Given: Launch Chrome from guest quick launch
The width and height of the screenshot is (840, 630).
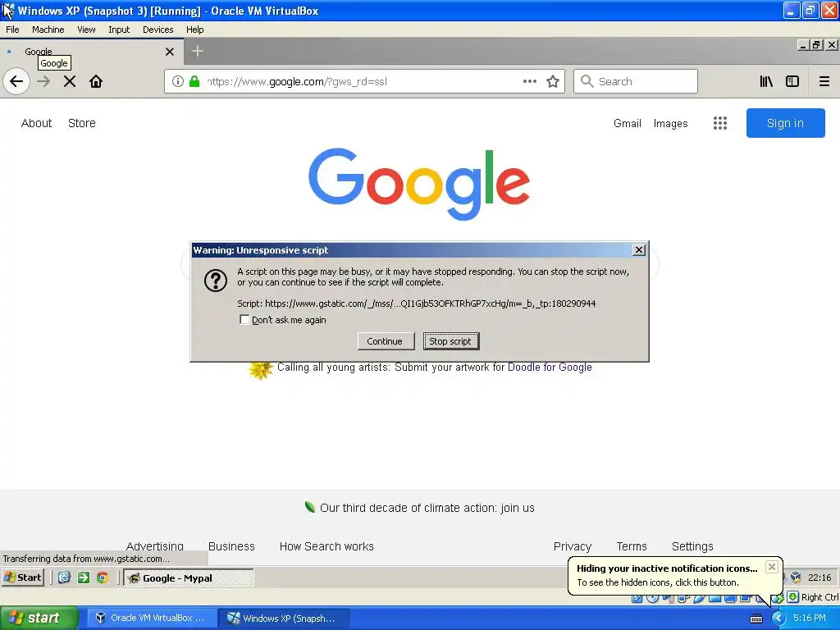Looking at the screenshot, I should pos(103,577).
